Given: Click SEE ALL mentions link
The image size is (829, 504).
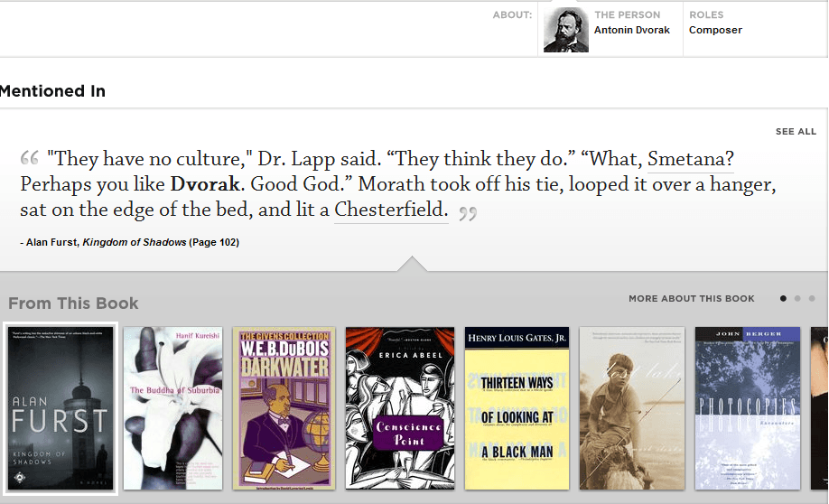Looking at the screenshot, I should [796, 132].
